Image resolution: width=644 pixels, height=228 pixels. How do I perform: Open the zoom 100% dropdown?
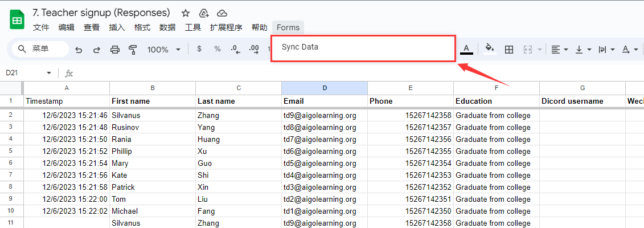tap(163, 50)
